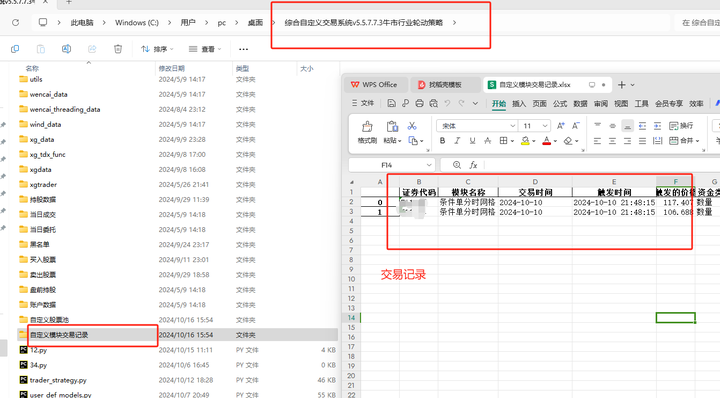Click Windows (C:) in the address breadcrumb
Viewport: 720px width, 398px height.
pos(137,22)
